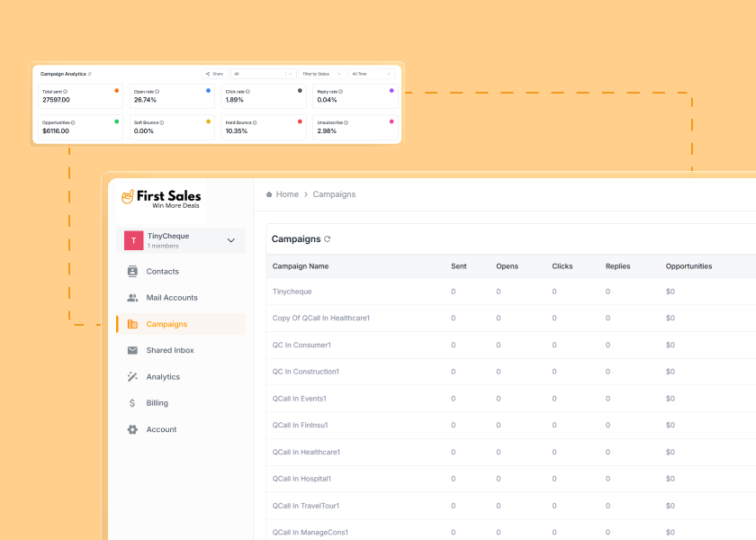Click the Analytics magic wand icon
756x540 pixels.
[x=132, y=377]
